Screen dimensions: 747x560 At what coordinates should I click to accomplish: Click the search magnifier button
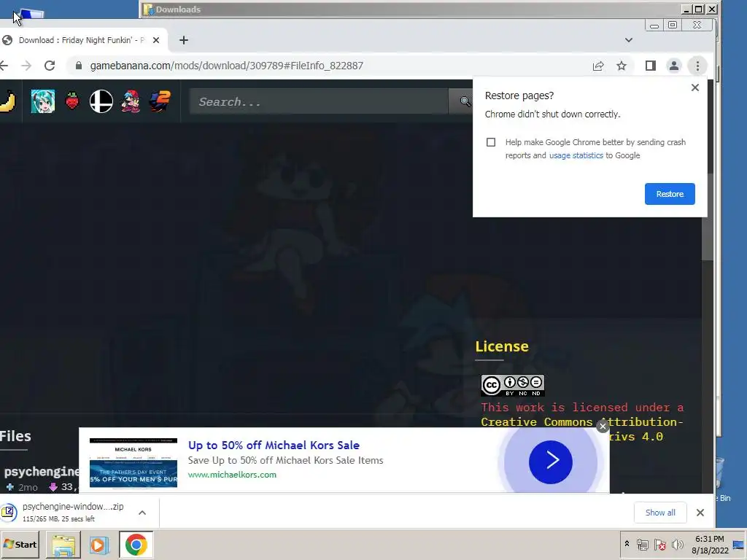tap(465, 101)
